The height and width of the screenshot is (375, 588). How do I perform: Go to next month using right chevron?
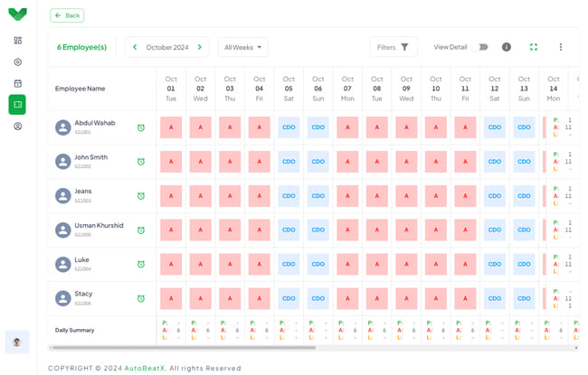[200, 47]
